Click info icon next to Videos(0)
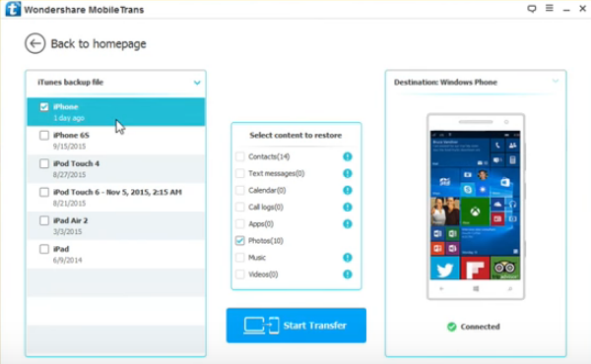The image size is (591, 364). [347, 274]
